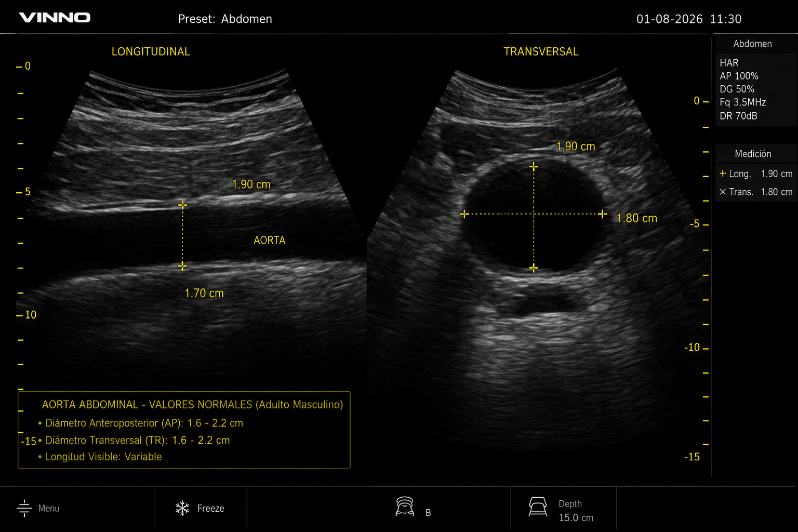798x532 pixels.
Task: Click the 1.90 cm label in longitudinal view
Action: pyautogui.click(x=251, y=184)
